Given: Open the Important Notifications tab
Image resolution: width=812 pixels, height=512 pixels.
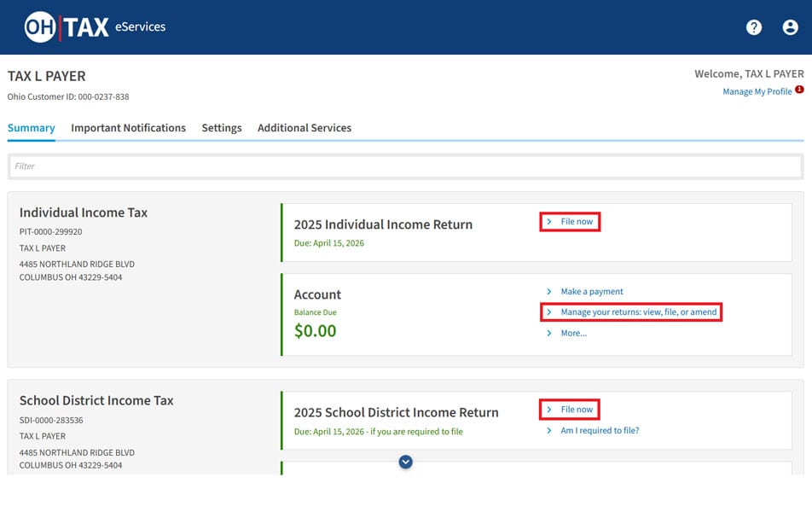Looking at the screenshot, I should [128, 128].
